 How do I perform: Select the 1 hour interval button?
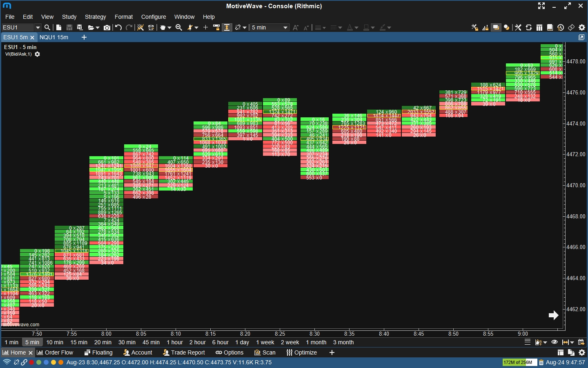pos(175,342)
